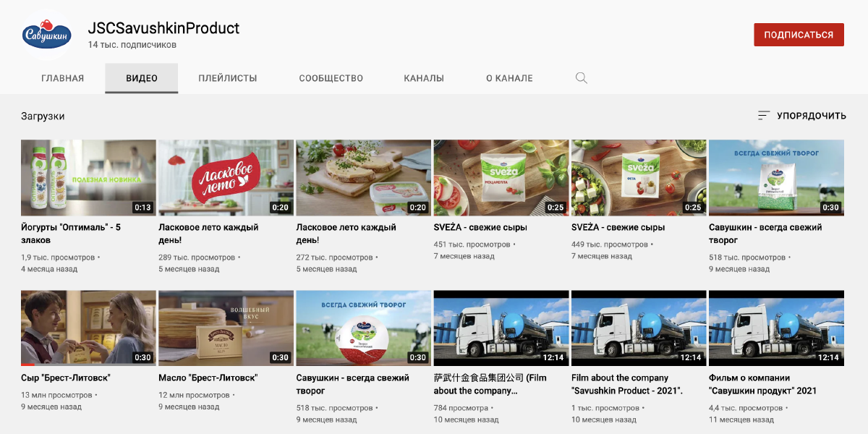Go to the СООБЩЕСТВО tab
The width and height of the screenshot is (868, 434).
tap(331, 78)
